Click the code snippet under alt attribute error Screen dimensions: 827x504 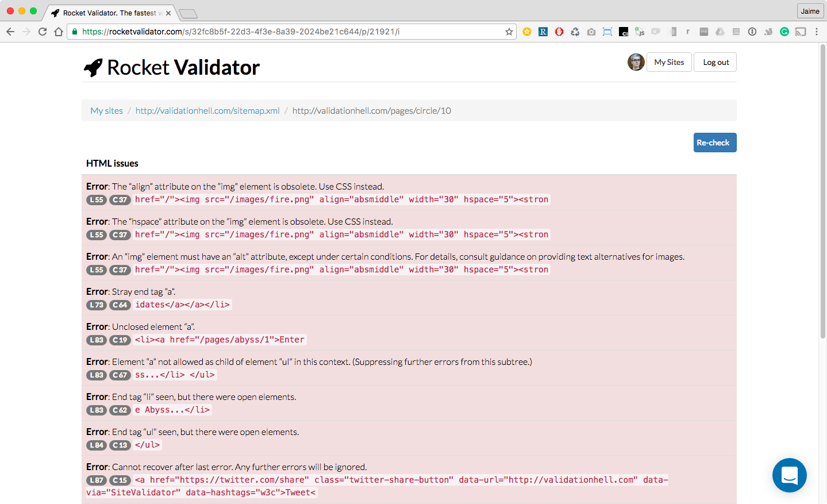pyautogui.click(x=342, y=270)
